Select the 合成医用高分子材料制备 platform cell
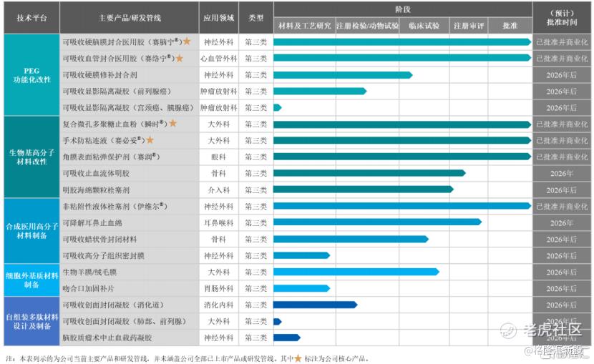 tap(31, 231)
